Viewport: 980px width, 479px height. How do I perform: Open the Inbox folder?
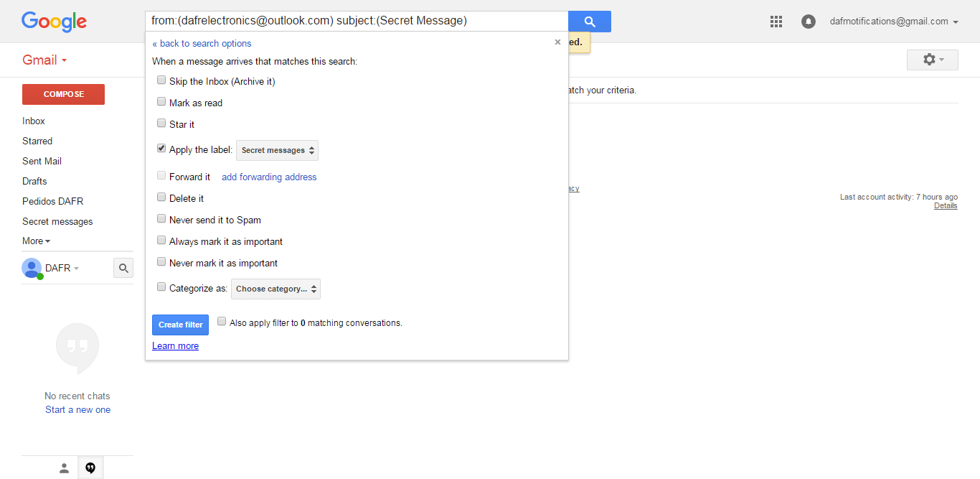click(x=34, y=121)
